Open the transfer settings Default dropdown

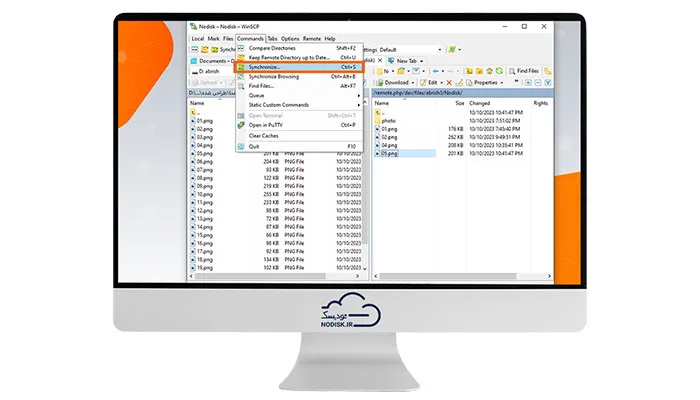(410, 50)
